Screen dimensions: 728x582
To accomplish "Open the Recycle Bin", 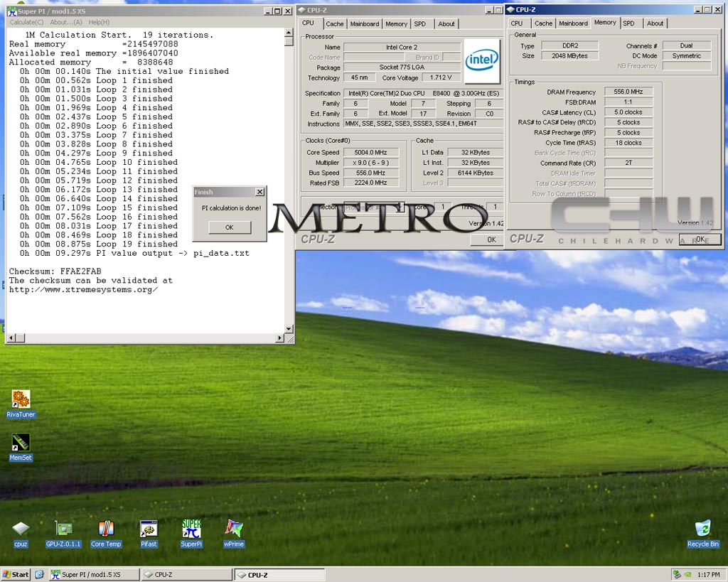I will pos(703,534).
